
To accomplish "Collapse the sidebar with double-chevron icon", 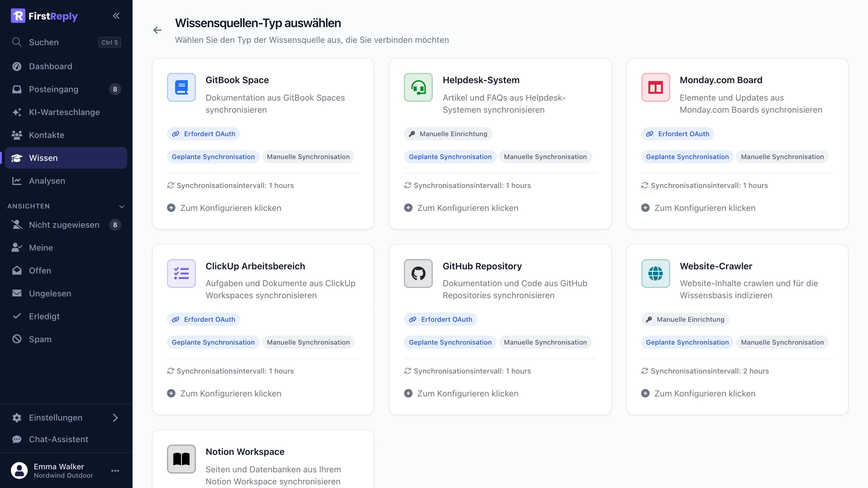I will click(116, 16).
